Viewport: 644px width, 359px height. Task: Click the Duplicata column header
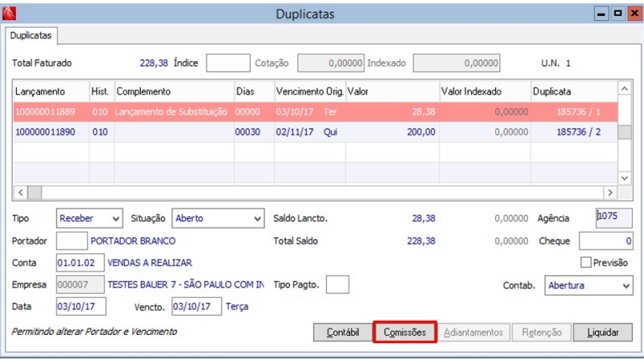[x=574, y=91]
